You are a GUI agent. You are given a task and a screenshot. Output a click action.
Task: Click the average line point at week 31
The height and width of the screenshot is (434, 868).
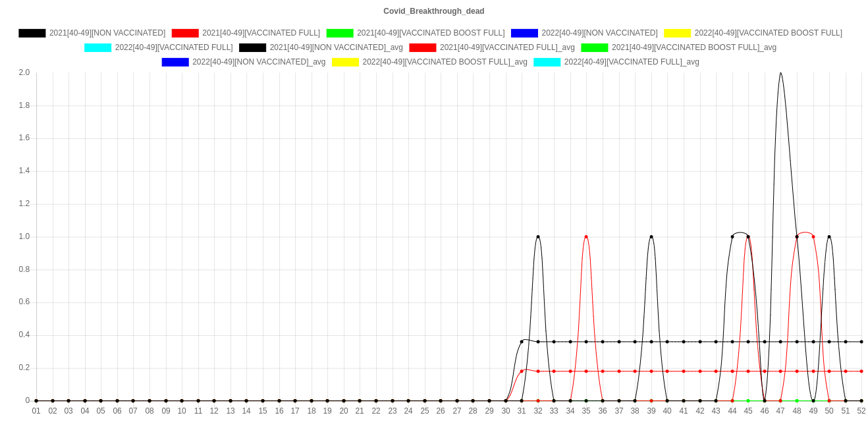(522, 371)
